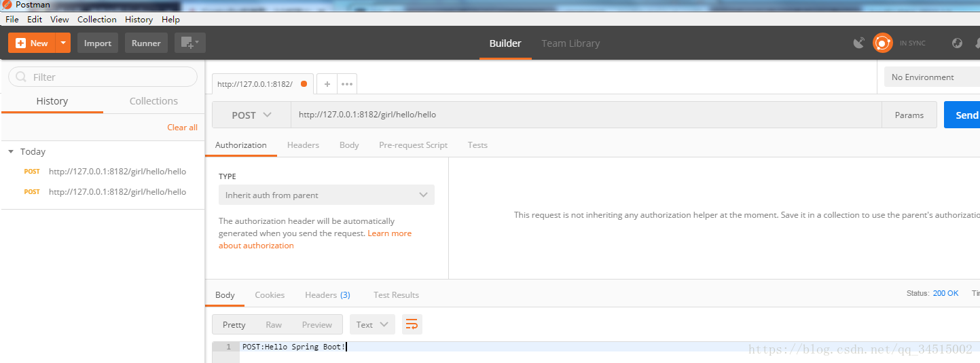Add a new request tab

click(327, 84)
